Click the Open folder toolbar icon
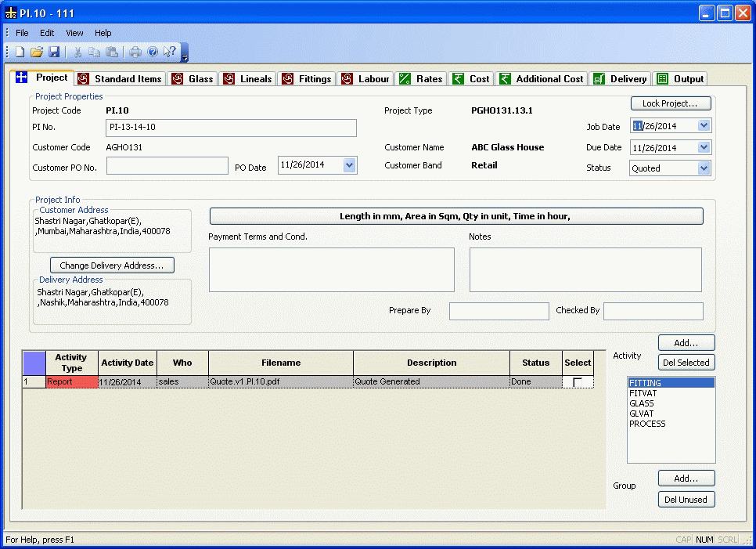Viewport: 756px width, 549px height. click(37, 52)
